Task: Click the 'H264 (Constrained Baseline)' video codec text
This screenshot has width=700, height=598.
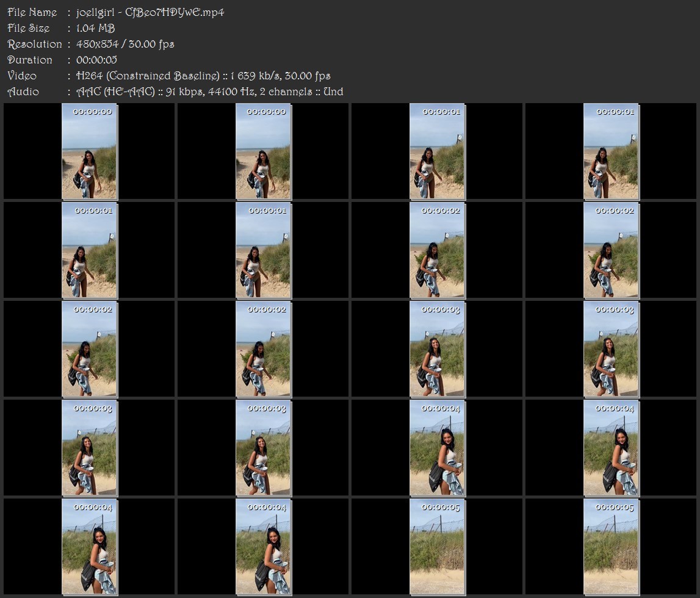Action: click(x=148, y=76)
